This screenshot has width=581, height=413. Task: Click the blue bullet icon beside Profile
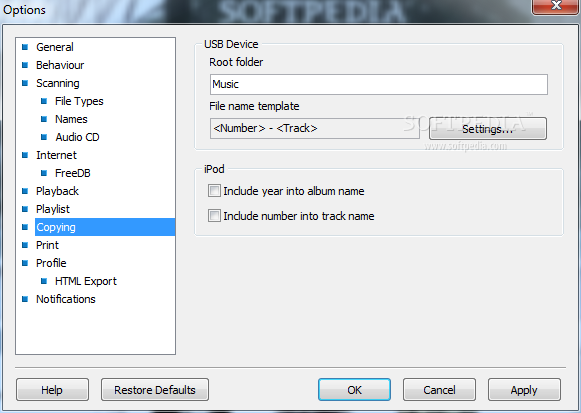25,263
